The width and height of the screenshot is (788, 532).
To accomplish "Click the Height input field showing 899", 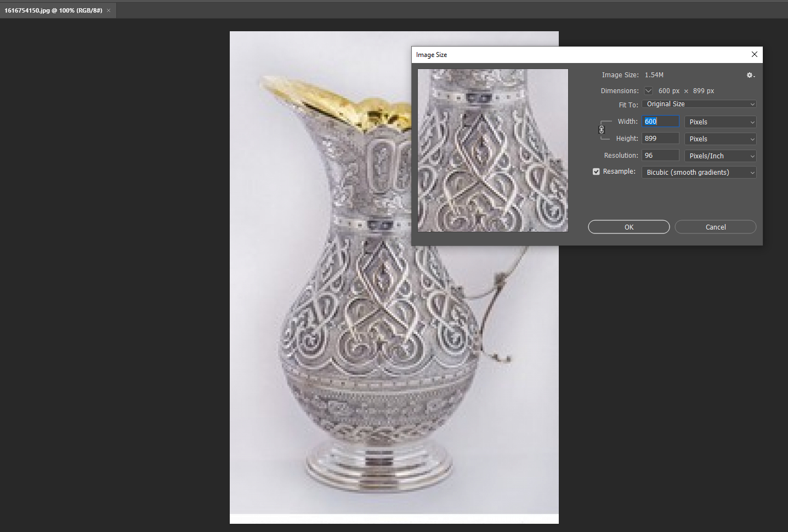I will tap(661, 139).
